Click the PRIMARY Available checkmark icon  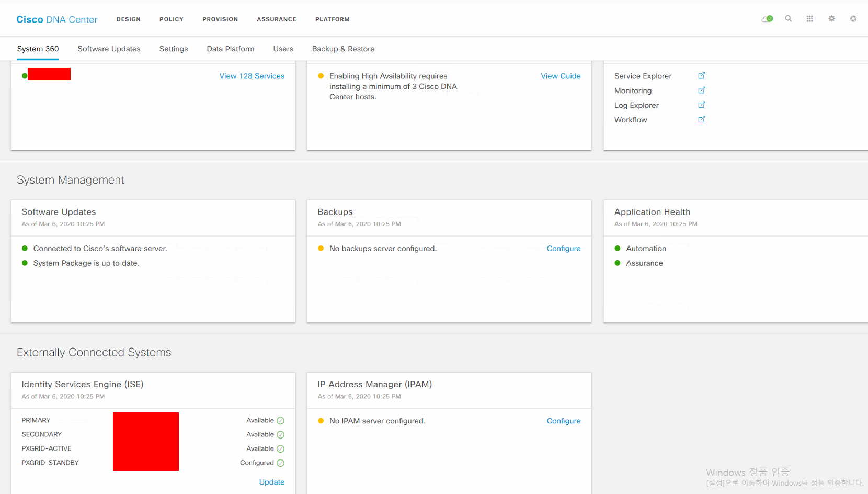280,421
